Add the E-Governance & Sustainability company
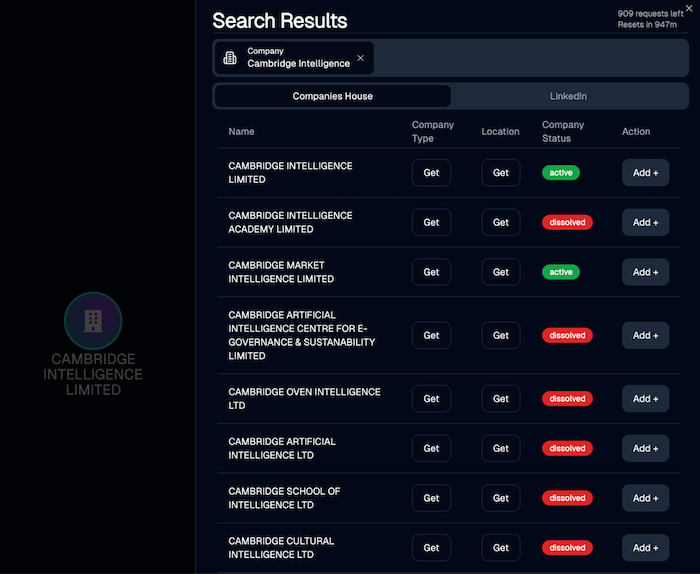This screenshot has width=700, height=574. [x=646, y=335]
